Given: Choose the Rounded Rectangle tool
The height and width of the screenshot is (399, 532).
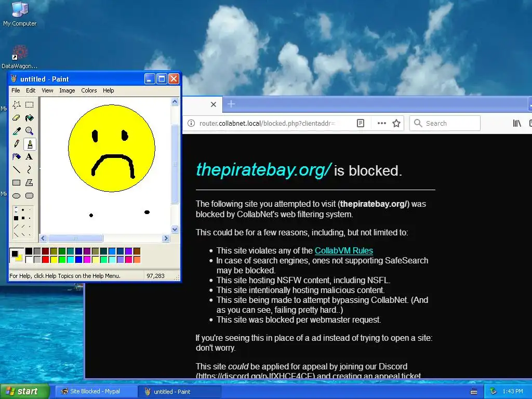Looking at the screenshot, I should point(30,196).
